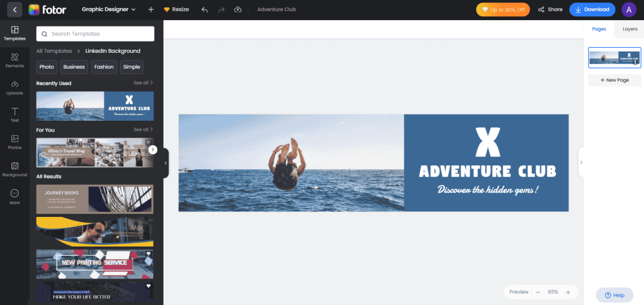Open the Fotor logo home

[47, 9]
